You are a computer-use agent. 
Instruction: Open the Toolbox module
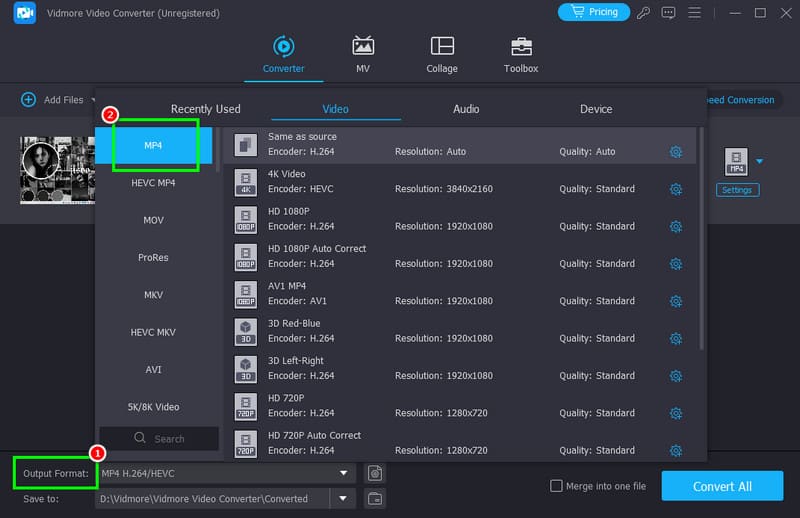521,55
